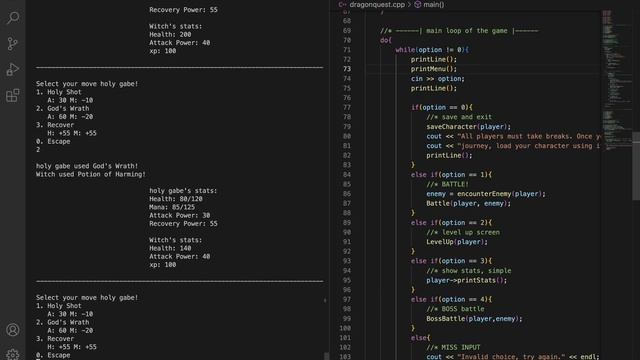Click on saveCharacter(player); line
Screen dimensions: 640x360
[x=469, y=127]
